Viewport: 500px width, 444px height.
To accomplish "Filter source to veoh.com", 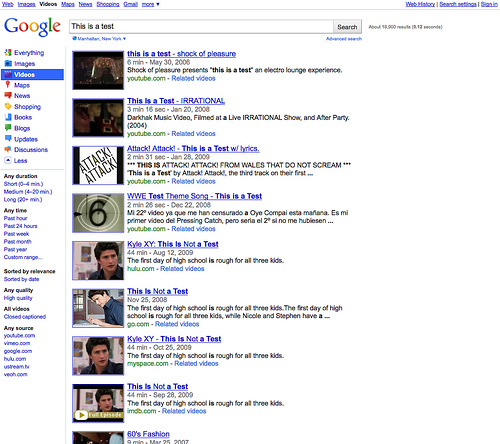I will pyautogui.click(x=16, y=374).
